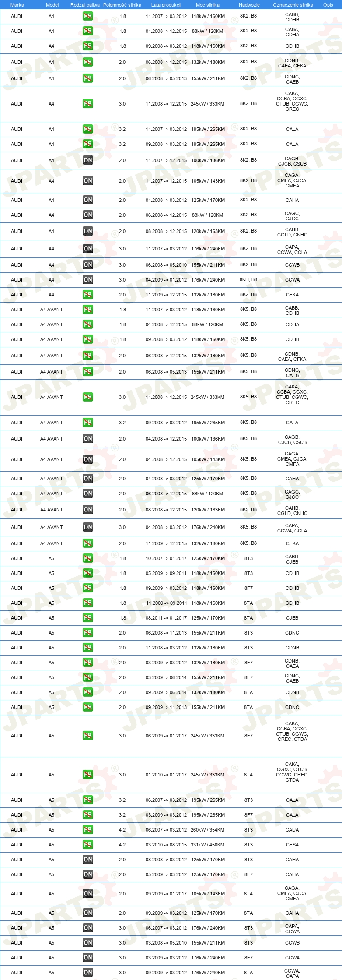Click petrol icon in A4 8K2 CFKA row

click(x=88, y=295)
